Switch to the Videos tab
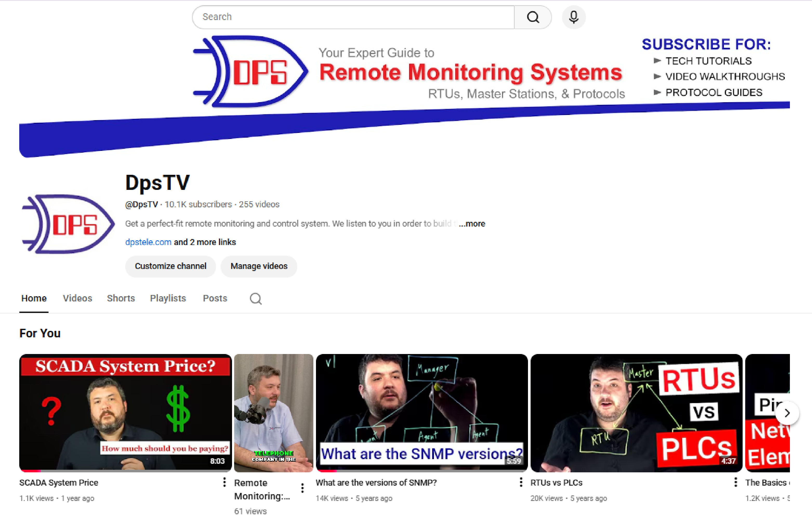The height and width of the screenshot is (515, 812). click(77, 298)
